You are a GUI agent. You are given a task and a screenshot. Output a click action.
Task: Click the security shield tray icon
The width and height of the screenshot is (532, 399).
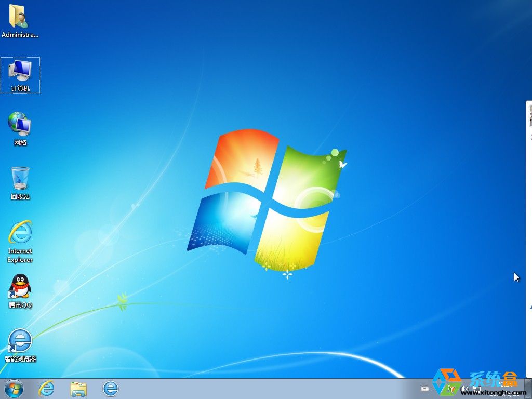(451, 389)
